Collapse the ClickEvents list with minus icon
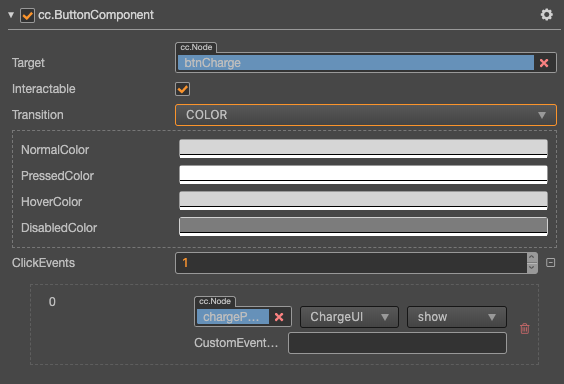564x384 pixels. 550,263
